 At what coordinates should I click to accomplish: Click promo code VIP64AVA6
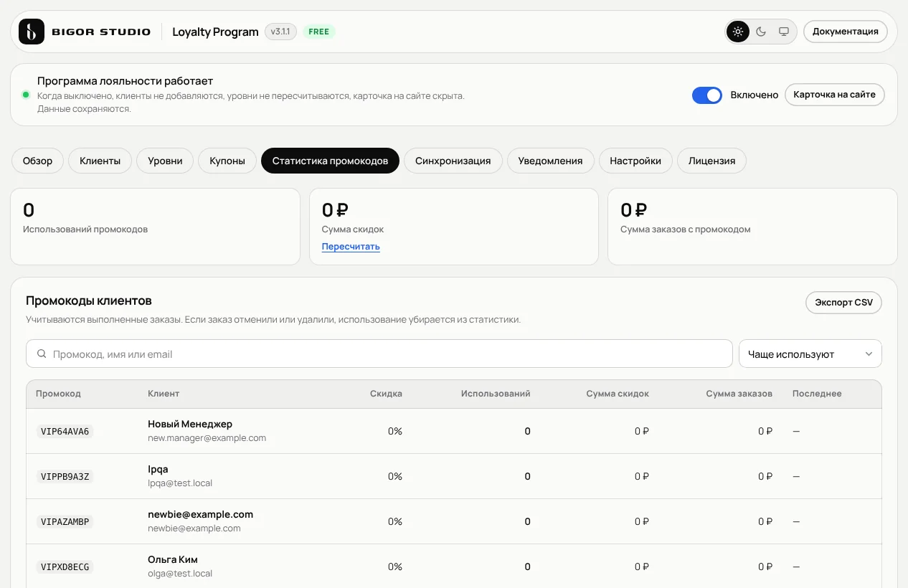65,432
